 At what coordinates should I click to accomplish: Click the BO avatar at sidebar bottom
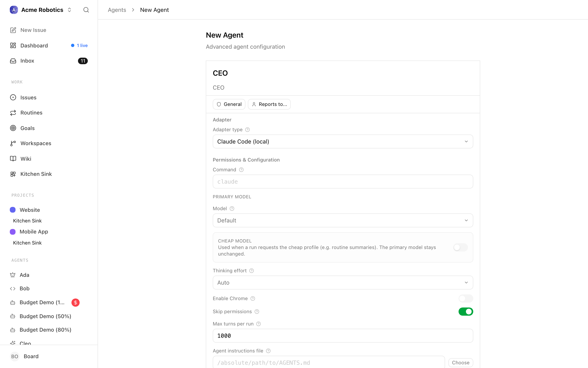14,356
